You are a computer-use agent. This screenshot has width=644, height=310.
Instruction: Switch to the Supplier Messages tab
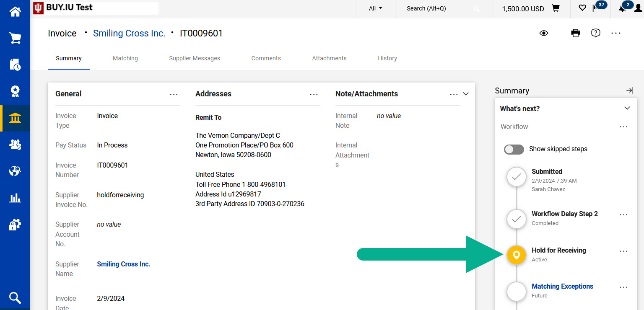195,58
